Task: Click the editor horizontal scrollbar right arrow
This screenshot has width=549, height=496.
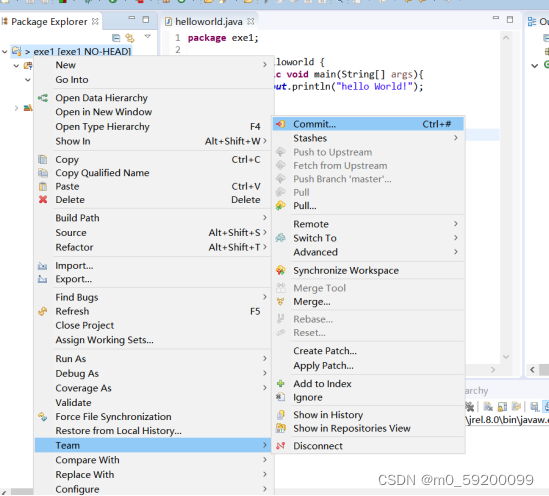Action: point(493,370)
